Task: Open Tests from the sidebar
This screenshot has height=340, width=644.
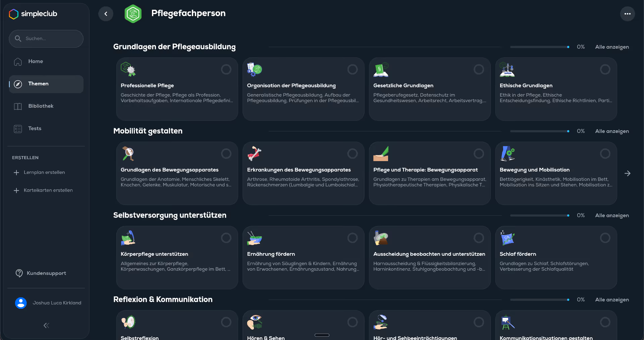Action: [x=46, y=129]
